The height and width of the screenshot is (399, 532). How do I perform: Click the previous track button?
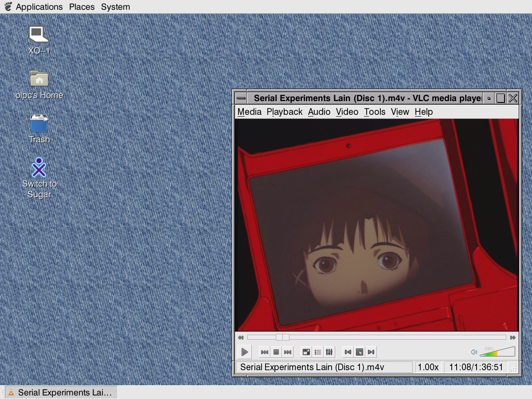point(264,352)
